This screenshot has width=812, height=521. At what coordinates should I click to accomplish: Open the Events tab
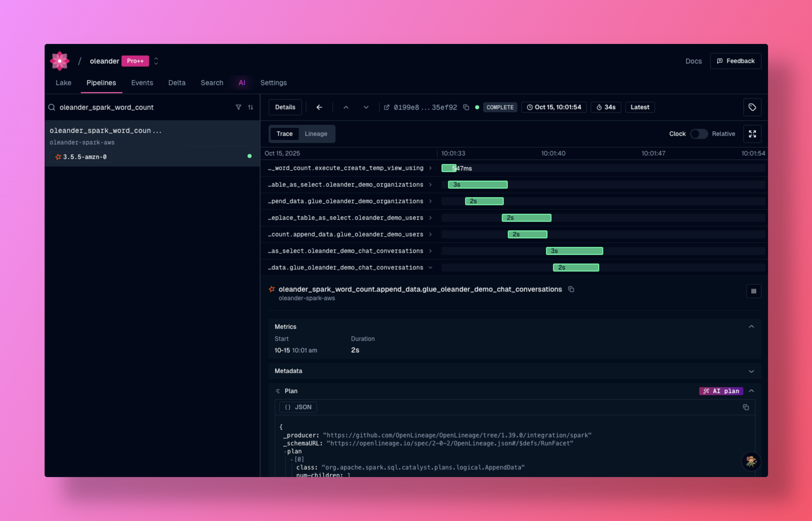pyautogui.click(x=142, y=83)
